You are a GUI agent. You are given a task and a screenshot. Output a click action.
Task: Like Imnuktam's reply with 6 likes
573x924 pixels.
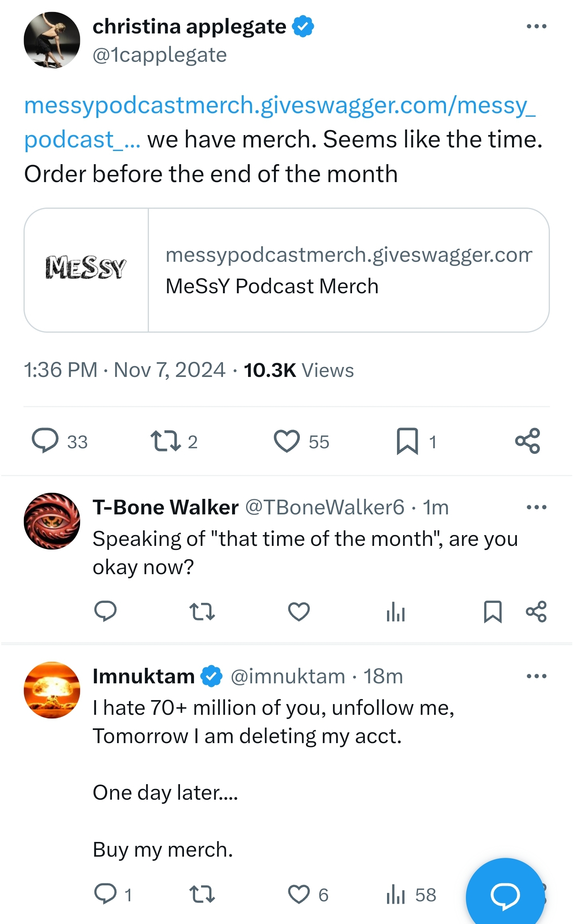pyautogui.click(x=299, y=895)
